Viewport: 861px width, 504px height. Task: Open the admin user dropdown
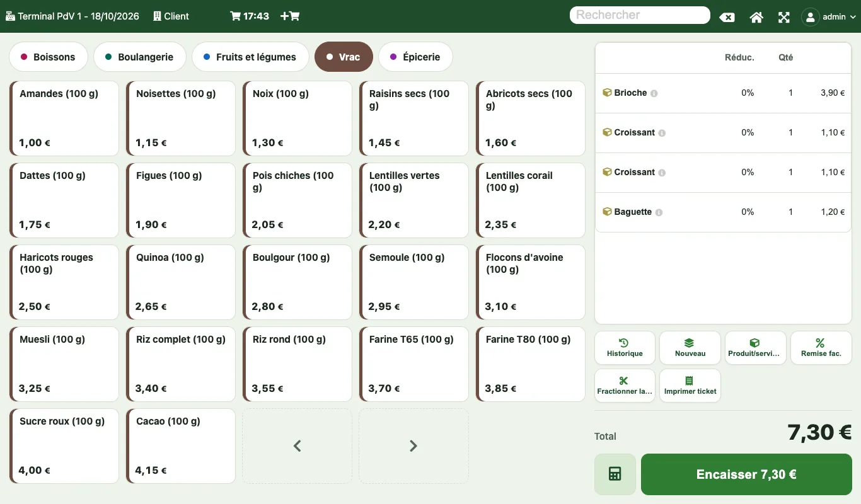(829, 17)
